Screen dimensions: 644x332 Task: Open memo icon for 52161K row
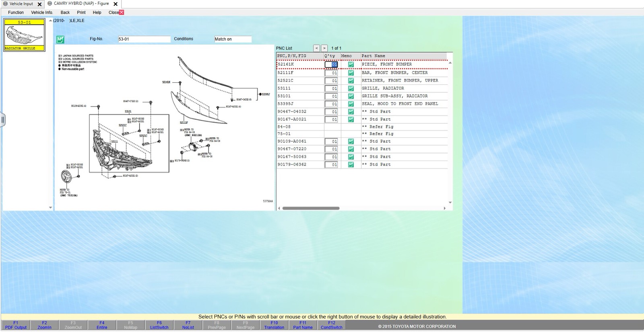click(351, 64)
